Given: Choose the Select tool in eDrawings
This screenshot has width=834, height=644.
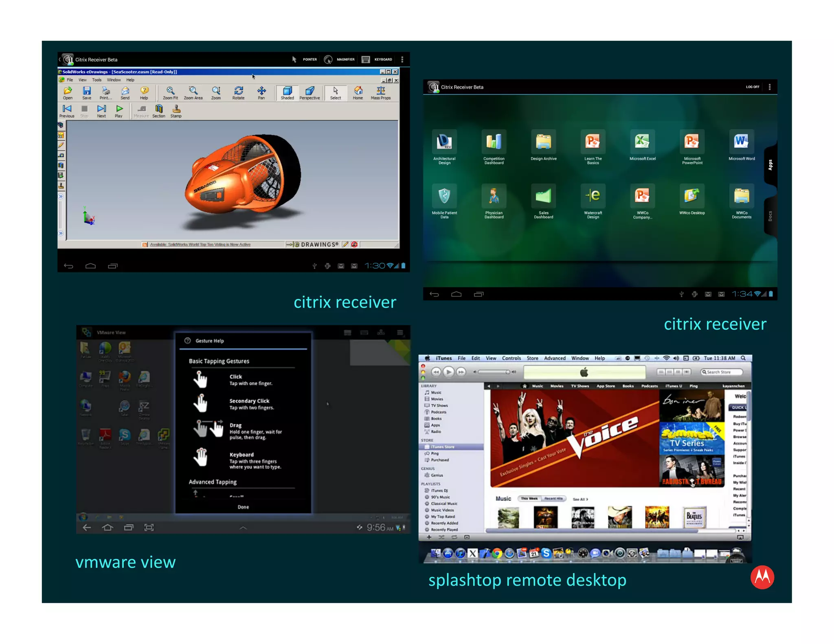Looking at the screenshot, I should coord(336,93).
